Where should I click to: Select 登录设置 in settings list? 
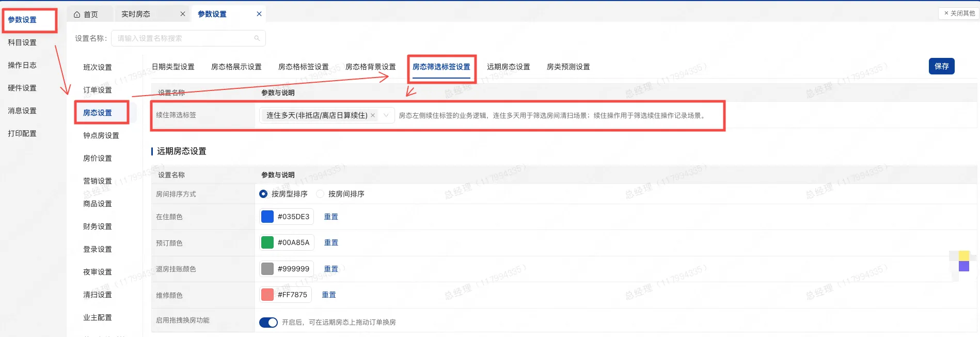click(x=98, y=249)
